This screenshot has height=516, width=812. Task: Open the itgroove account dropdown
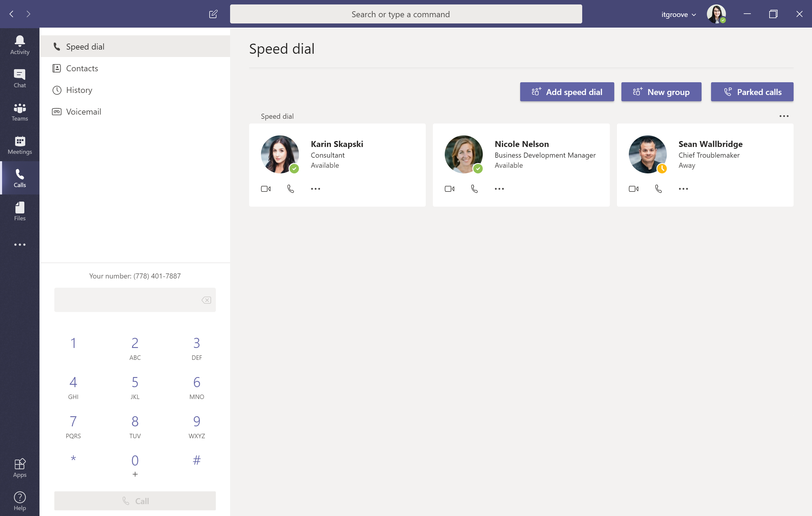pos(678,14)
